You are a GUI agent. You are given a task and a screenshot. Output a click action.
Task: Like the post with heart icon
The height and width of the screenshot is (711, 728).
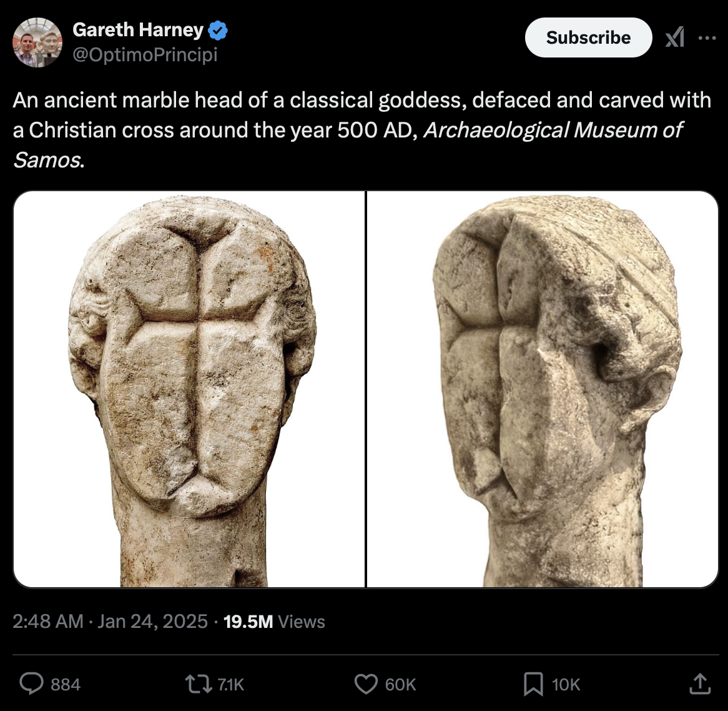(x=366, y=684)
